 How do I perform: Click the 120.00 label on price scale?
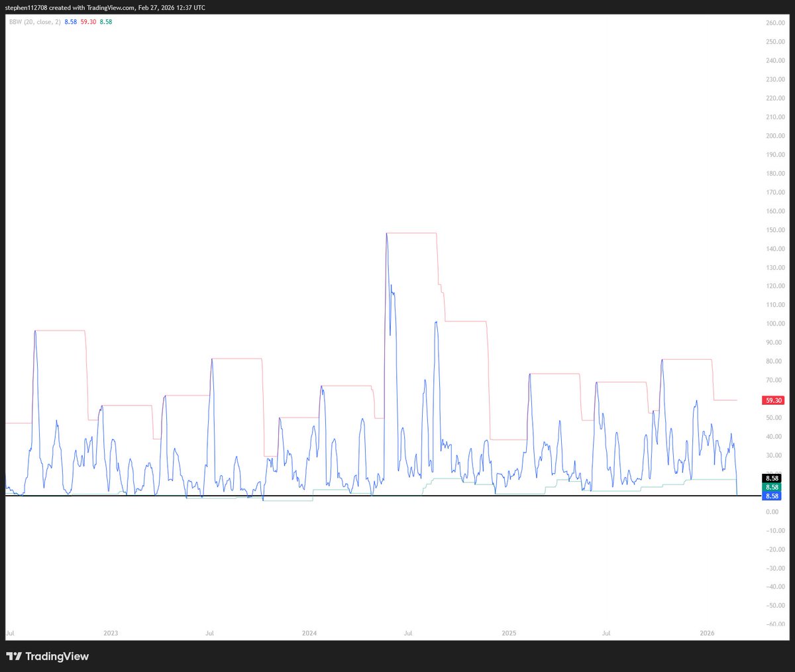[x=775, y=286]
